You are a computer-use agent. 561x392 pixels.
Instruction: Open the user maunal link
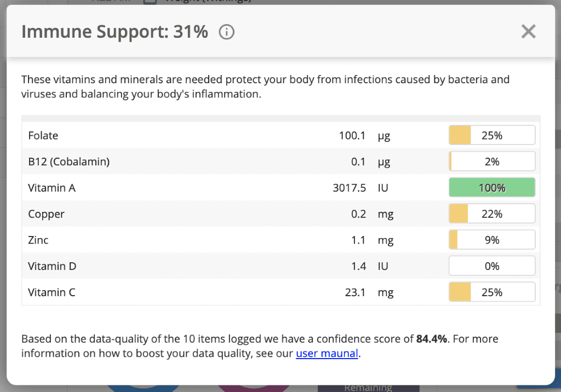[327, 353]
